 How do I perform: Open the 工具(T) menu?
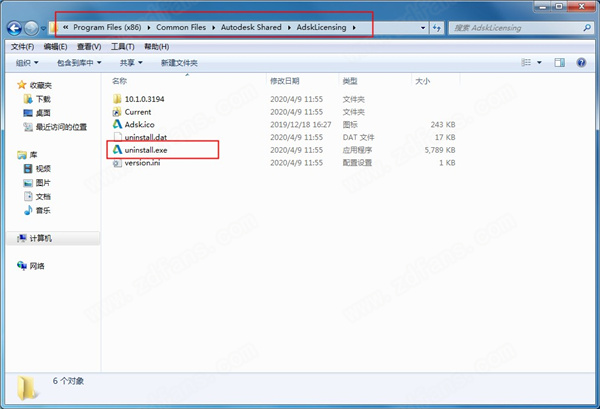coord(122,47)
